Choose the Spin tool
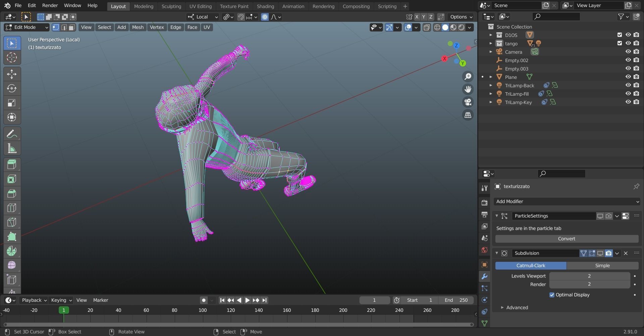The height and width of the screenshot is (336, 644). click(x=12, y=251)
